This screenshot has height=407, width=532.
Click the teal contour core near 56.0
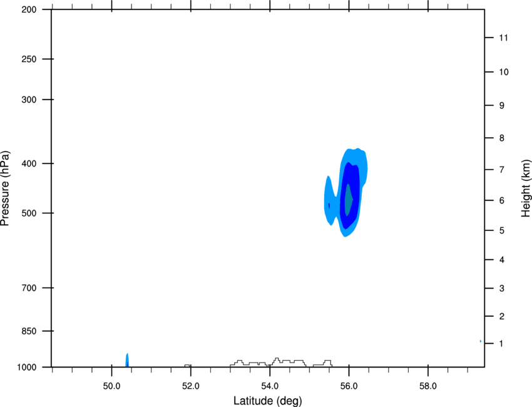(x=348, y=200)
